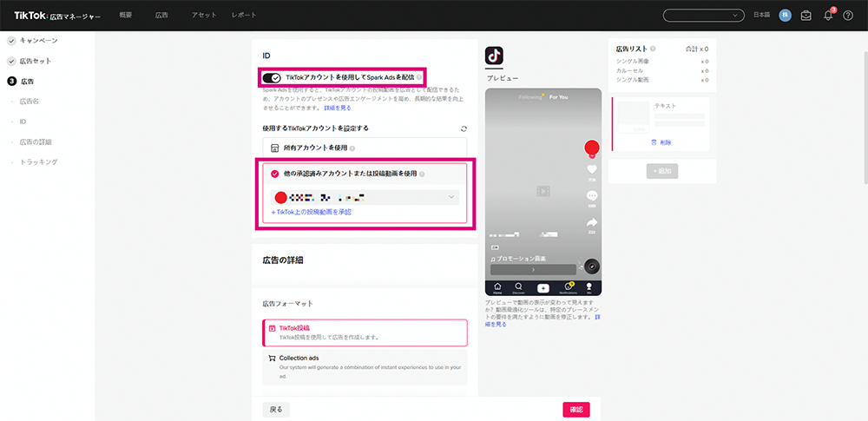Choose Collection ads ad format
Viewport: 868px width, 421px height.
(x=365, y=366)
